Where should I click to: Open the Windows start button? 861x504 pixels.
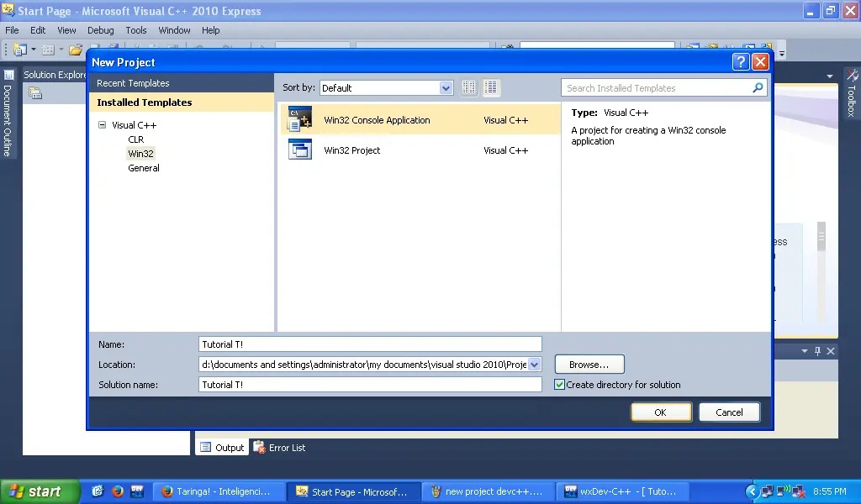(40, 491)
